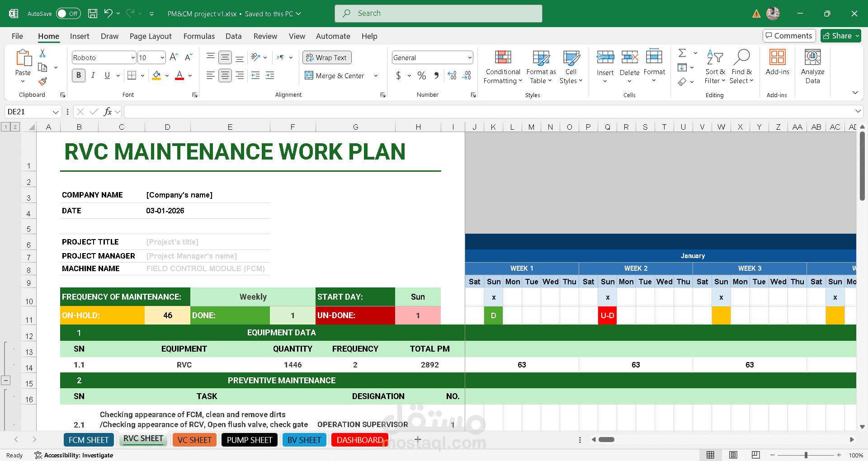Screen dimensions: 868x461
Task: Click the Format Painter brush icon
Action: click(x=42, y=82)
